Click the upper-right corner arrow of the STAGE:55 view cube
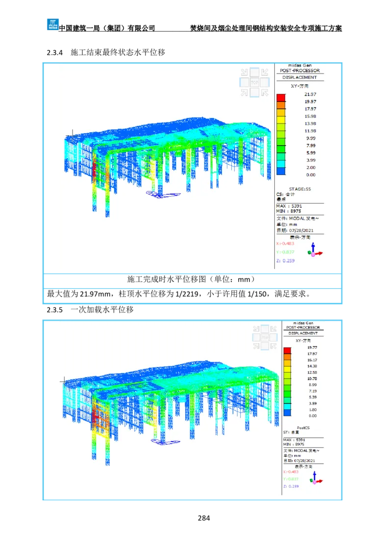392x555 pixels. click(265, 72)
